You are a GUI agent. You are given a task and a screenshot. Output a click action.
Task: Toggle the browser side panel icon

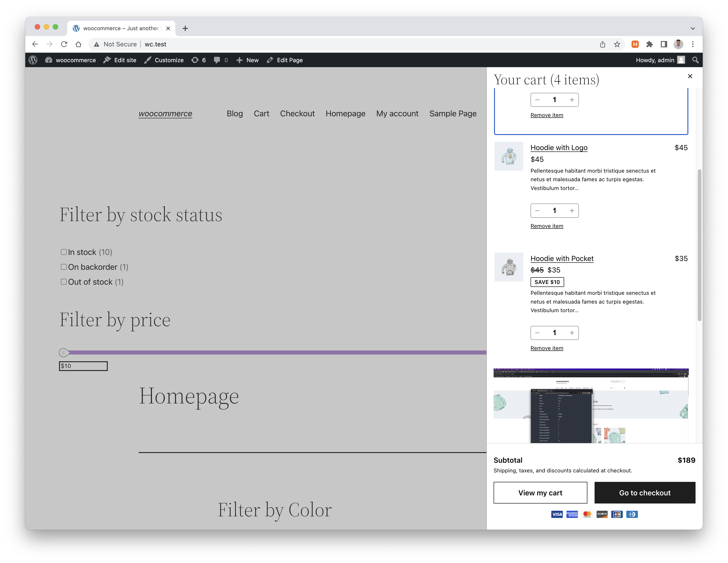click(664, 44)
